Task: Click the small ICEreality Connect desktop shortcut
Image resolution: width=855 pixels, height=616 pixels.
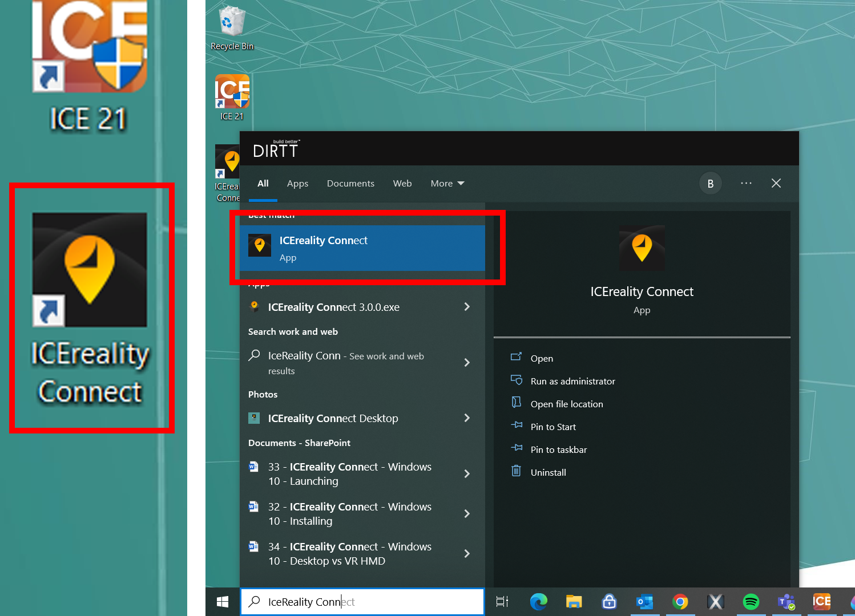Action: point(228,173)
